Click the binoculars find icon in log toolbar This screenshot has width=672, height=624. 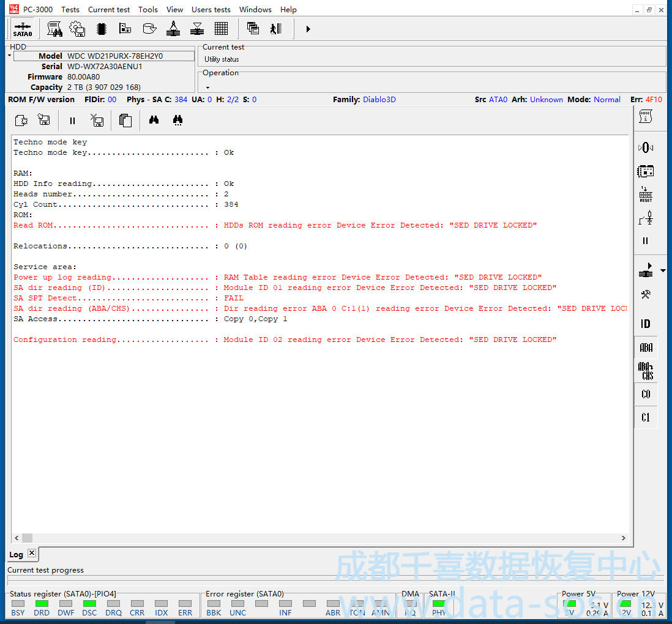(x=154, y=121)
